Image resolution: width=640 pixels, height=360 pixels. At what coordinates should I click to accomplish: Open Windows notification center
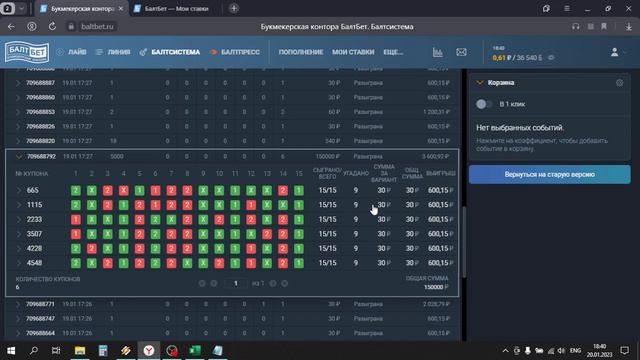point(624,351)
